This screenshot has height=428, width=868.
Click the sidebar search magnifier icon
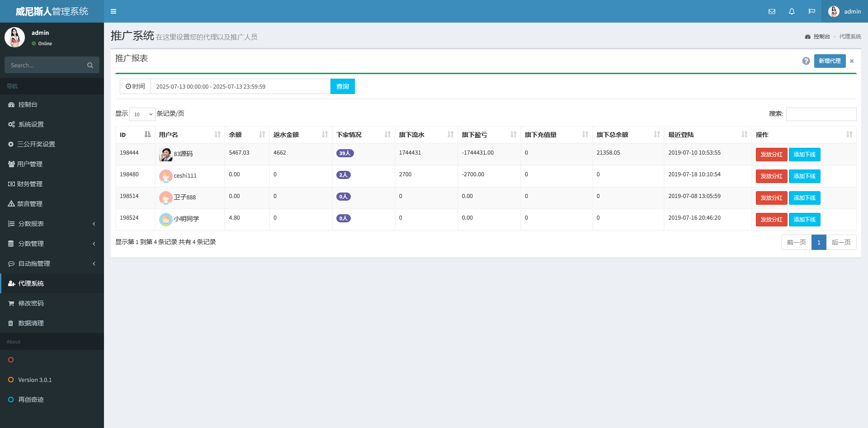click(90, 66)
